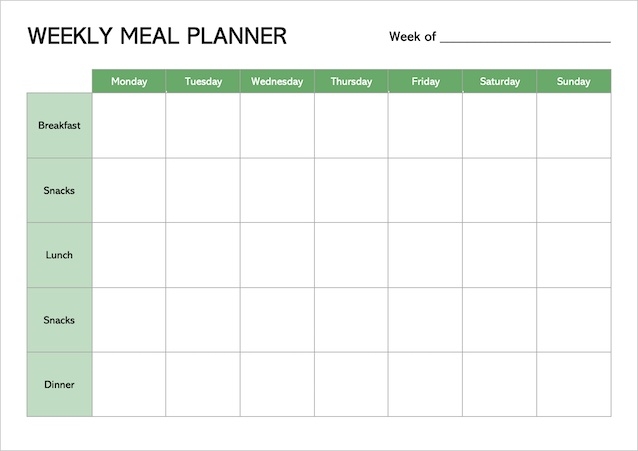638x451 pixels.
Task: Click the Wednesday column header
Action: (x=277, y=81)
